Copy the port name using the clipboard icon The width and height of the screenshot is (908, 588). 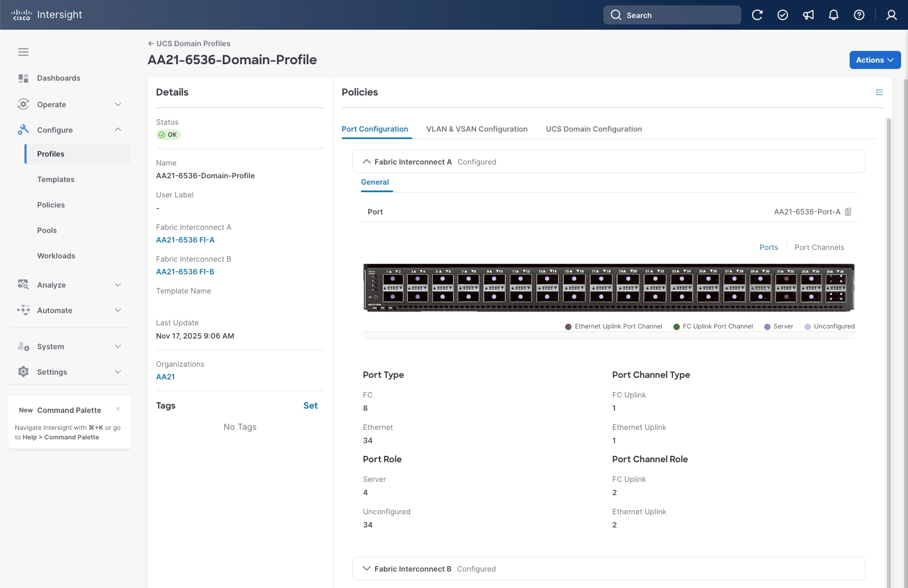[848, 211]
